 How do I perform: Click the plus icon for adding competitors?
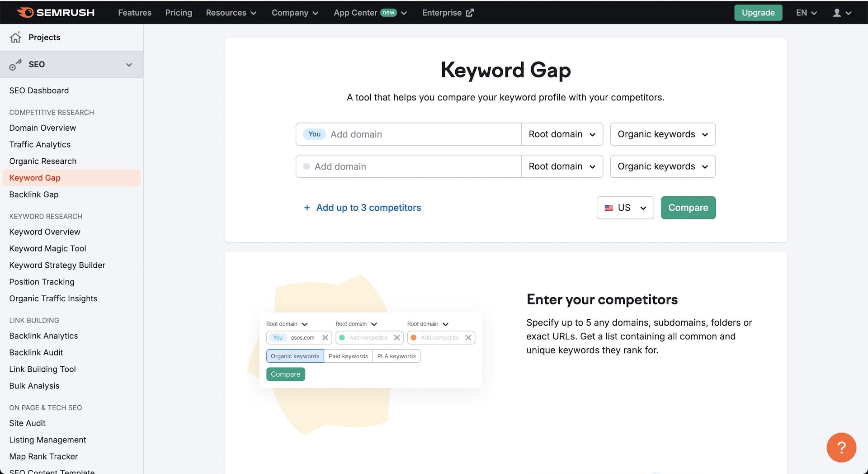point(307,208)
